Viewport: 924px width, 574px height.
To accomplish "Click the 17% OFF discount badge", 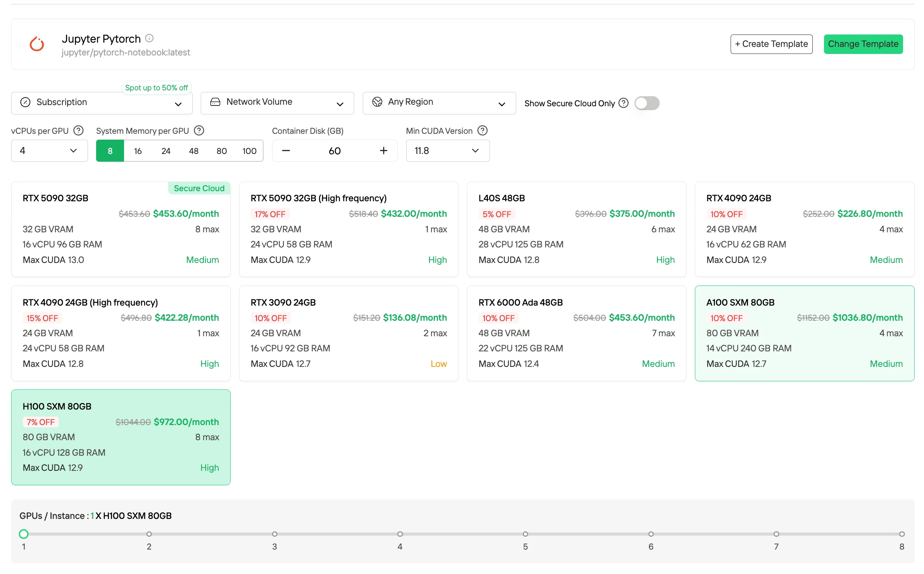I will (270, 214).
